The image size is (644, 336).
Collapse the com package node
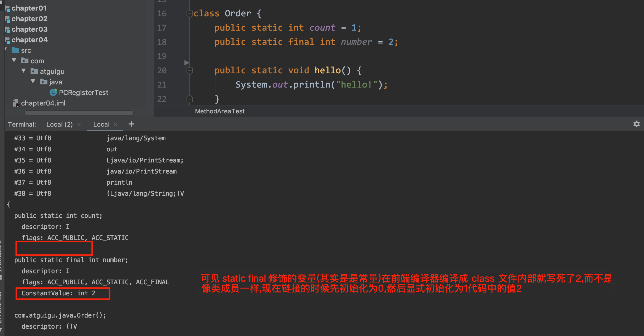14,60
